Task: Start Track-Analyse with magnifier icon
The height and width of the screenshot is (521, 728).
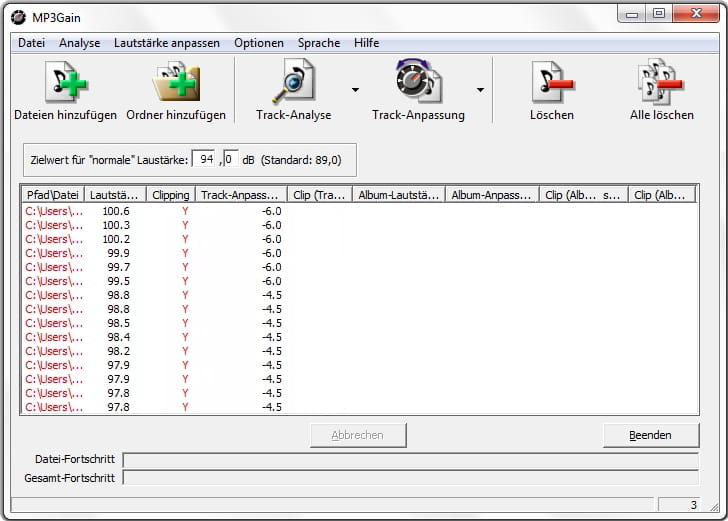Action: [x=293, y=82]
